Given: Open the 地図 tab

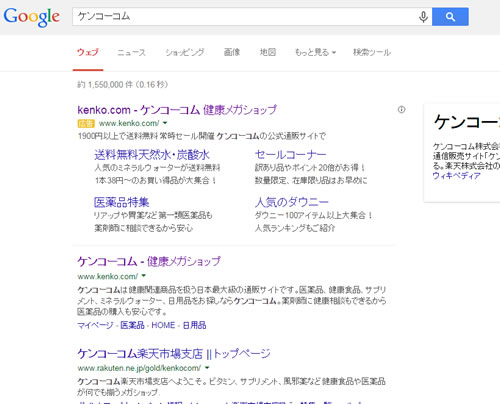Looking at the screenshot, I should [268, 52].
